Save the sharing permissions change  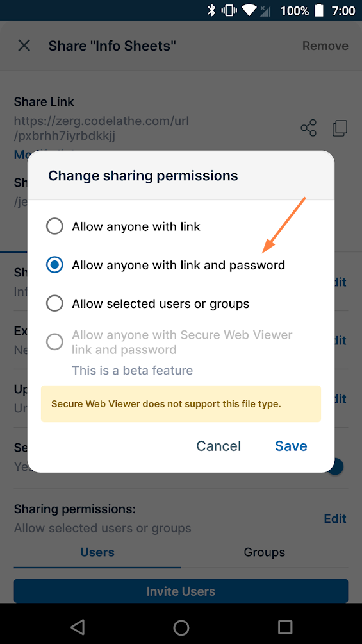291,446
